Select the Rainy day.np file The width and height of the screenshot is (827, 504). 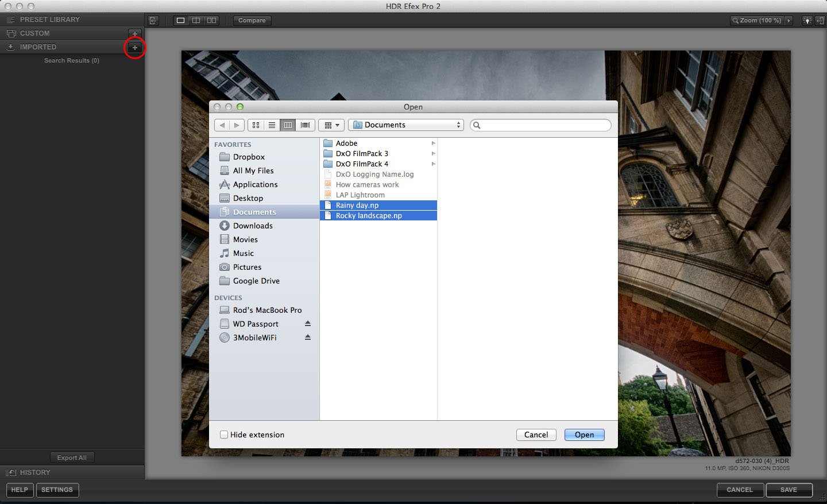coord(378,206)
